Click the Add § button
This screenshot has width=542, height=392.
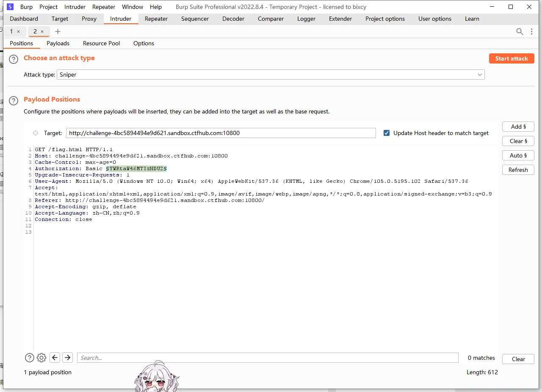pos(518,127)
